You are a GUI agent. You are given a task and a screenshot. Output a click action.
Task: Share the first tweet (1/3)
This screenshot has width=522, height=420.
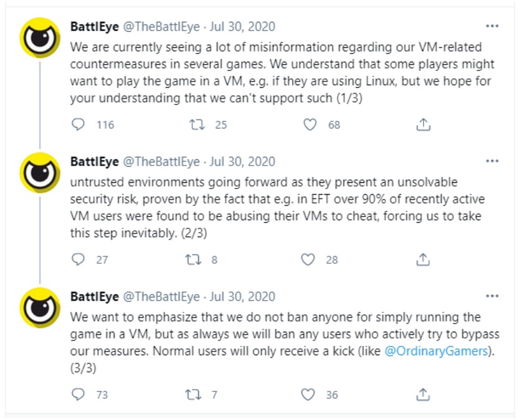click(x=423, y=124)
